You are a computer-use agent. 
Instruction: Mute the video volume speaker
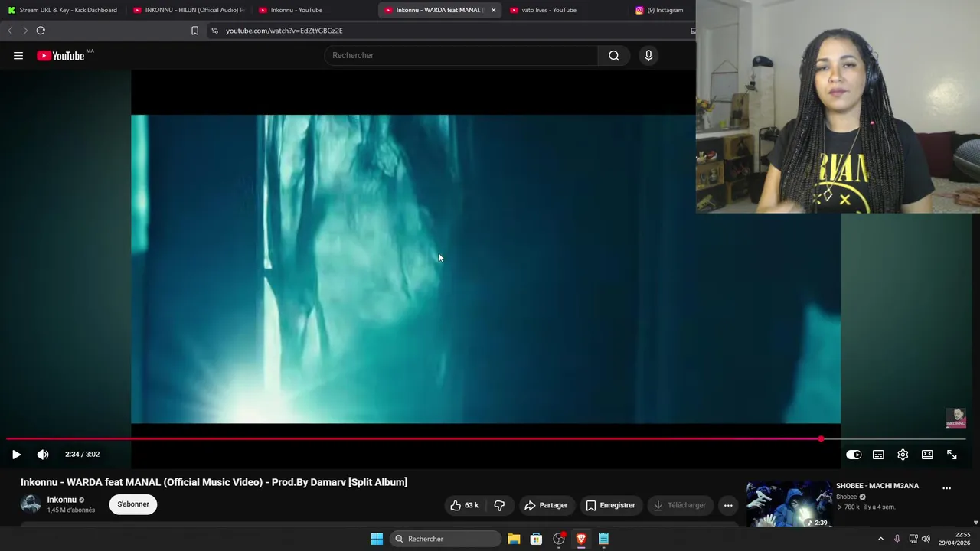43,455
